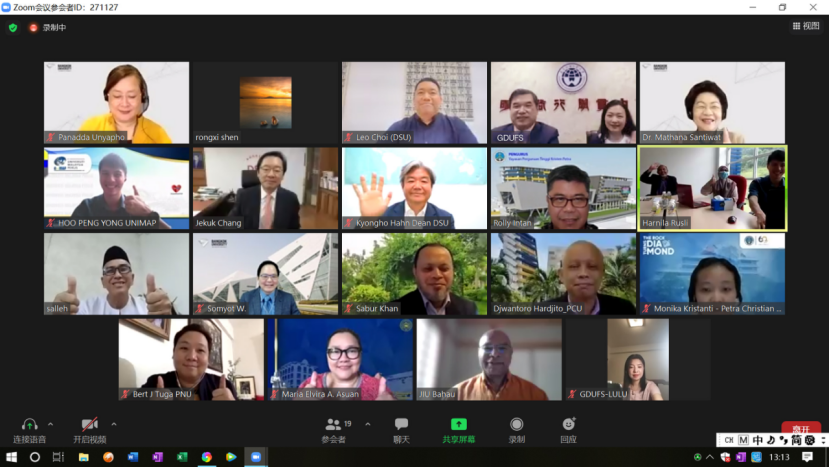The height and width of the screenshot is (467, 830).
Task: Expand audio options arrow beside join audio
Action: [51, 424]
